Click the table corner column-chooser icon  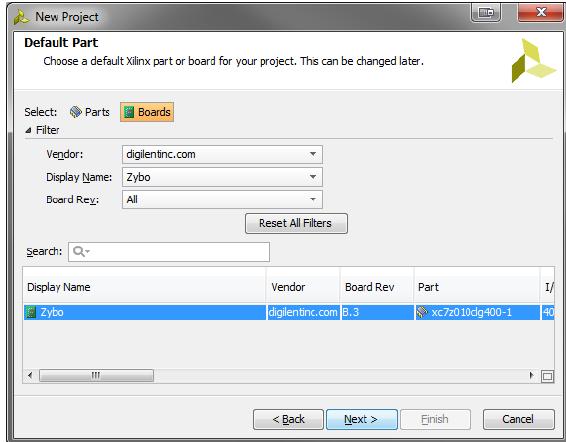(547, 376)
